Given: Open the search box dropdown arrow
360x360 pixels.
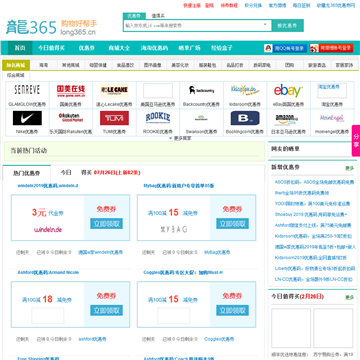Looking at the screenshot, I should tap(266, 25).
